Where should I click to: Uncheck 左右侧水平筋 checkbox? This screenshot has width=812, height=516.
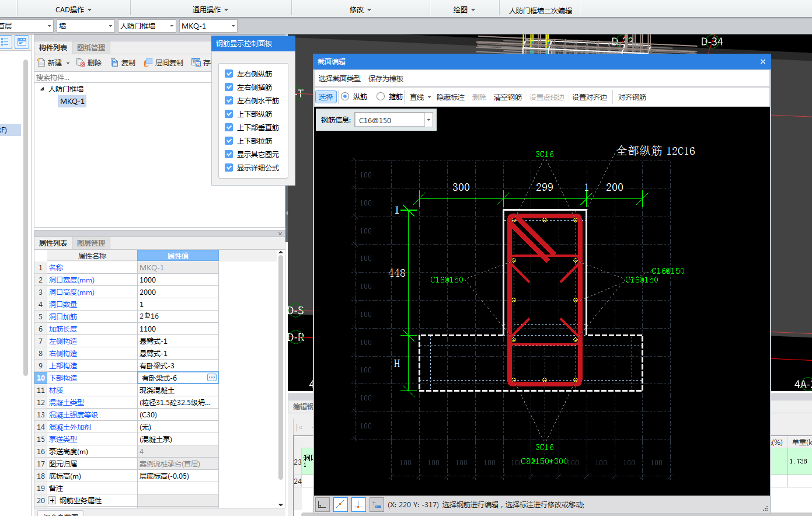coord(229,100)
